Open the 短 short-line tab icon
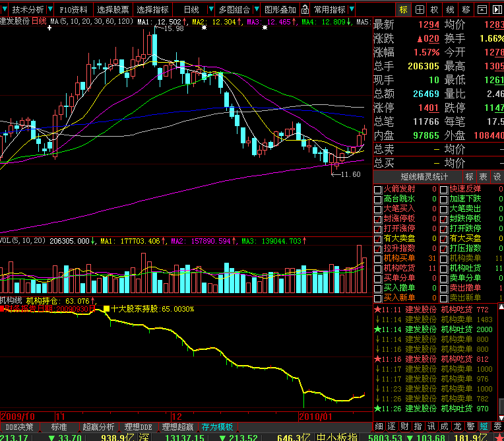This screenshot has height=441, width=504. [x=484, y=426]
